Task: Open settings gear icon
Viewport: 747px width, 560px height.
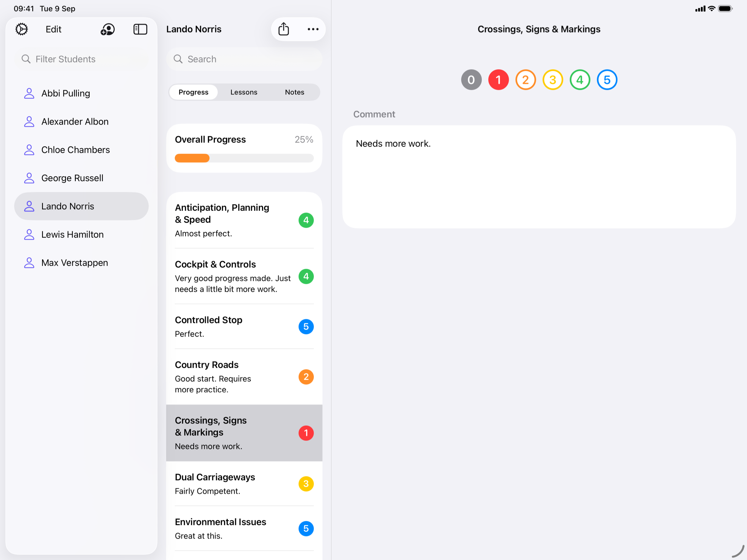Action: 22,29
